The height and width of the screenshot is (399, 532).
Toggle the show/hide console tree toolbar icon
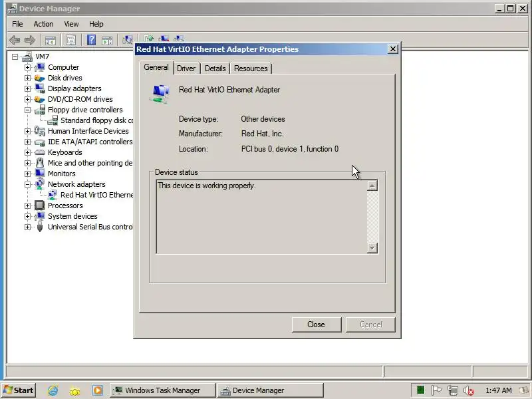tap(51, 41)
